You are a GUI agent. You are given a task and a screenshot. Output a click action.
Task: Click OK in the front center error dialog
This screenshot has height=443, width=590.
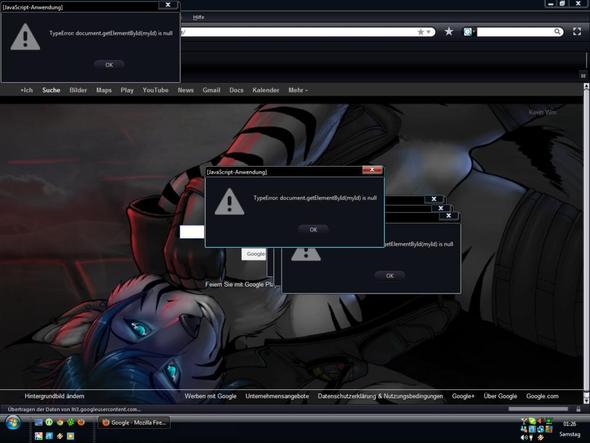pos(313,229)
